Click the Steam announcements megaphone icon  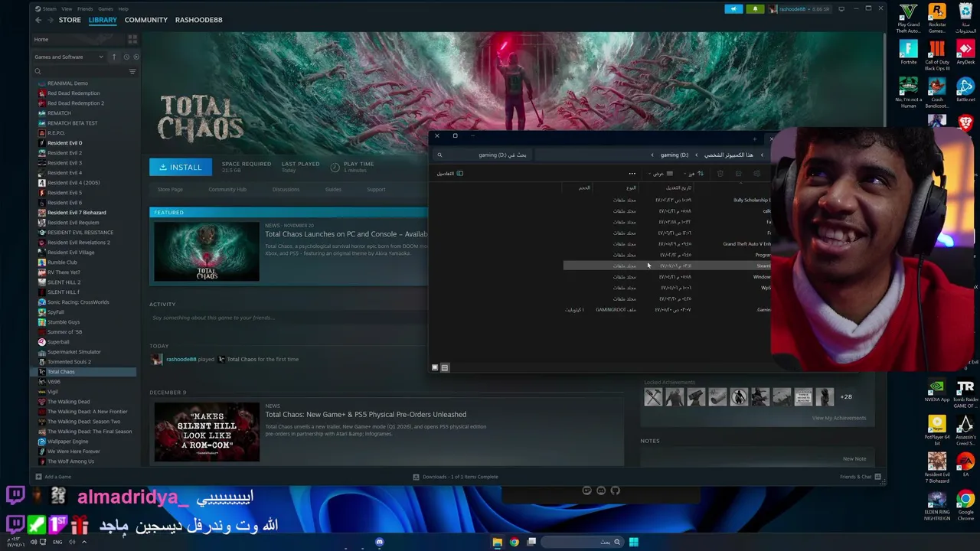point(733,9)
